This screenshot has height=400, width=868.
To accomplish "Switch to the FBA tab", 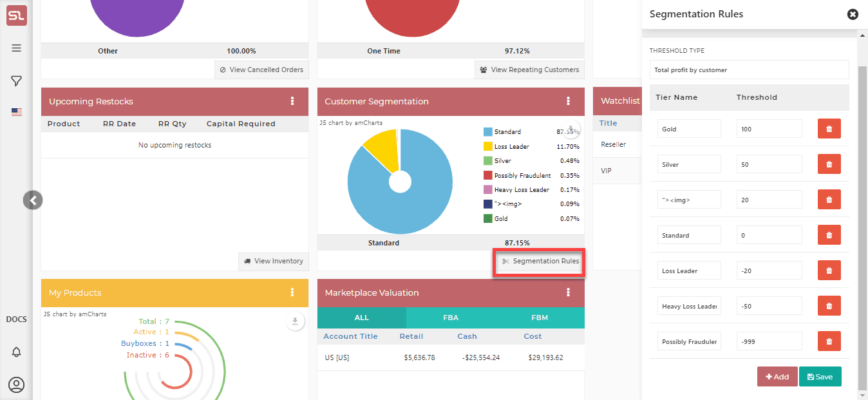I will click(x=451, y=318).
